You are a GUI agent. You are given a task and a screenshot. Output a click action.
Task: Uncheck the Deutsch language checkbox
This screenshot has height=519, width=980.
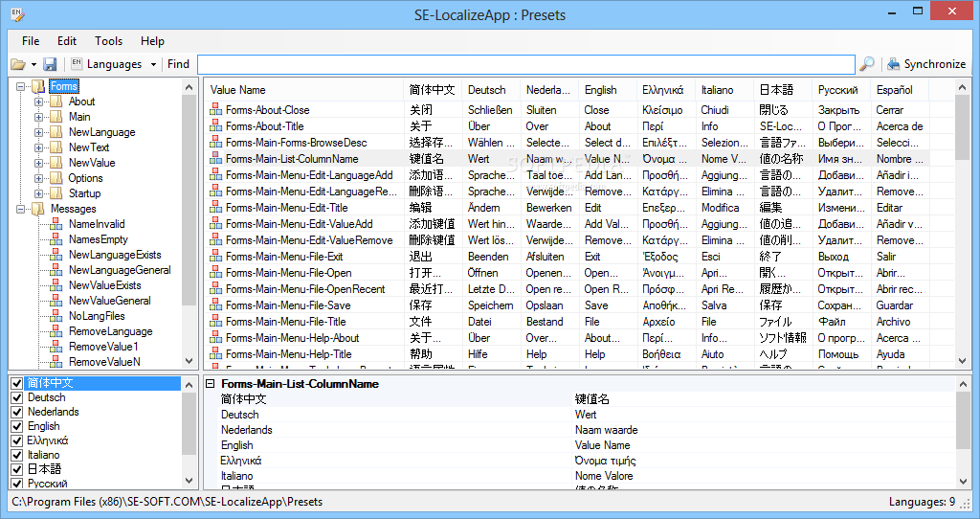(17, 397)
